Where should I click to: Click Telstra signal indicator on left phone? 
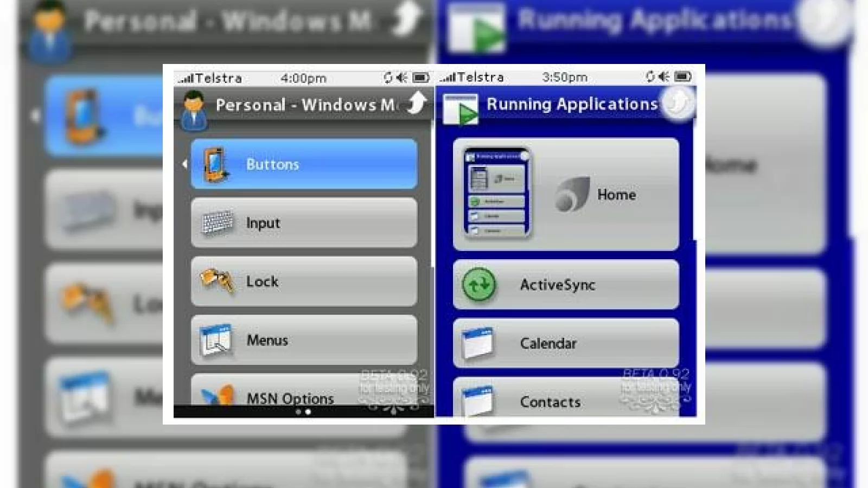(x=210, y=78)
